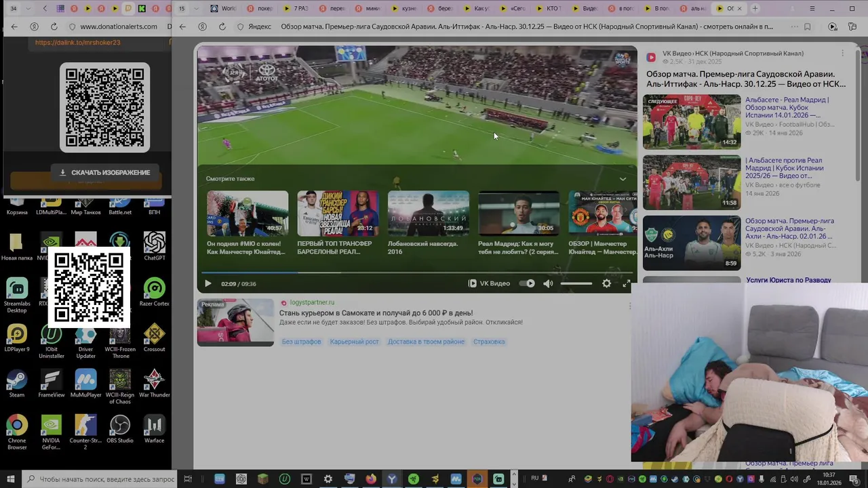
Task: Switch the RU input language in the taskbar
Action: pos(535,479)
